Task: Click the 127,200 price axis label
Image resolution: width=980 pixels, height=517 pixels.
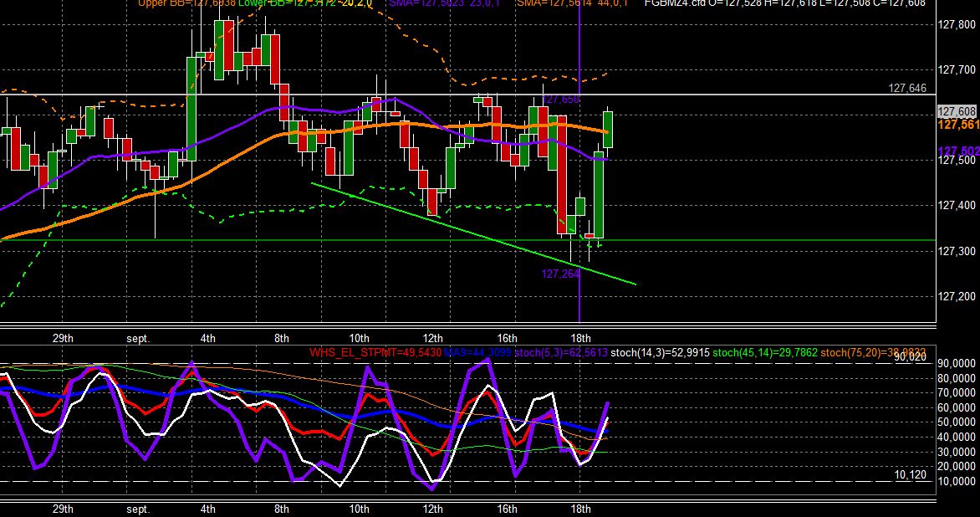Action: click(957, 296)
